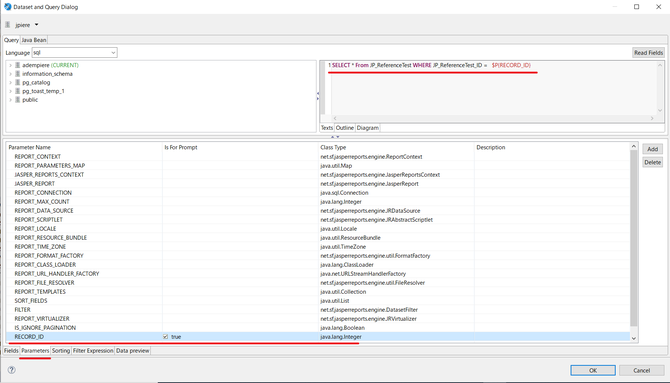Select the Parameters tab
The height and width of the screenshot is (383, 670).
pyautogui.click(x=35, y=351)
